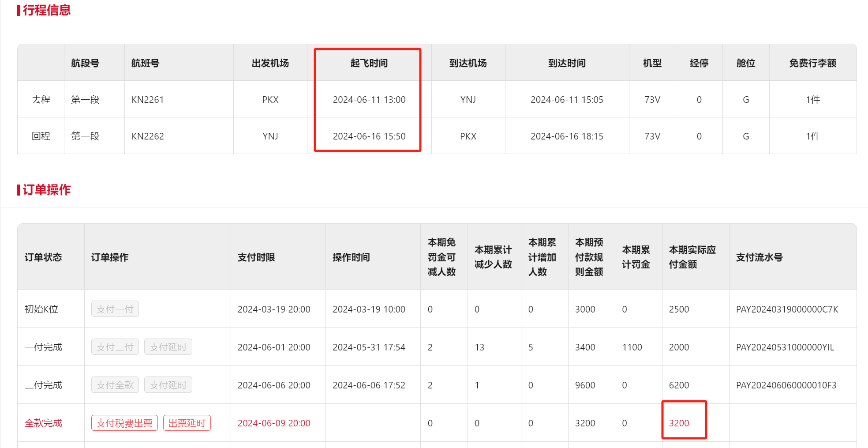Select flight number KN2261 cell
The width and height of the screenshot is (868, 448).
click(148, 100)
